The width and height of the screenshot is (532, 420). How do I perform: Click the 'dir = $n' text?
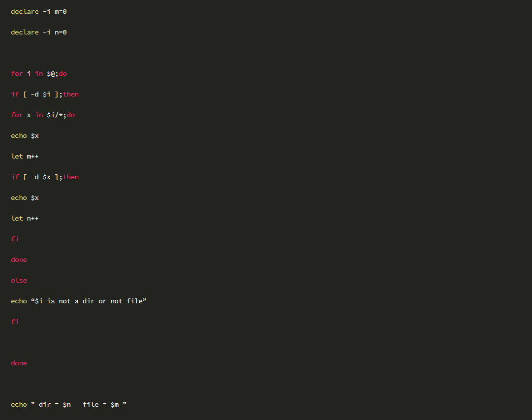point(55,405)
